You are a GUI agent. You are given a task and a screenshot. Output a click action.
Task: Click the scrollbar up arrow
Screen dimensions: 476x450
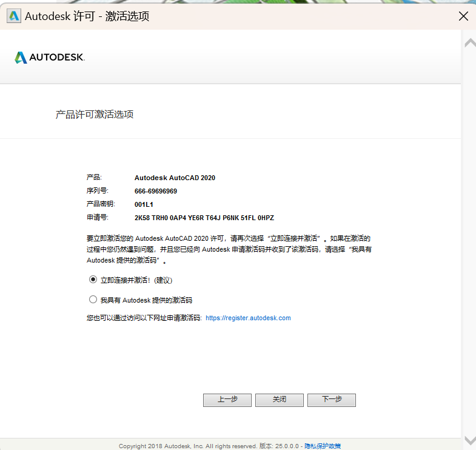coord(470,43)
